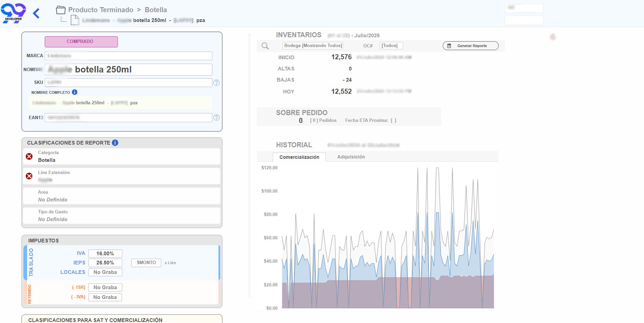Select the Area No Definido classification row
The image size is (644, 323).
click(122, 196)
